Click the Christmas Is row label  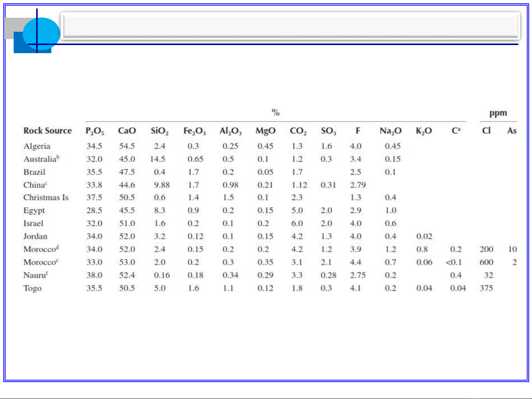[x=46, y=197]
